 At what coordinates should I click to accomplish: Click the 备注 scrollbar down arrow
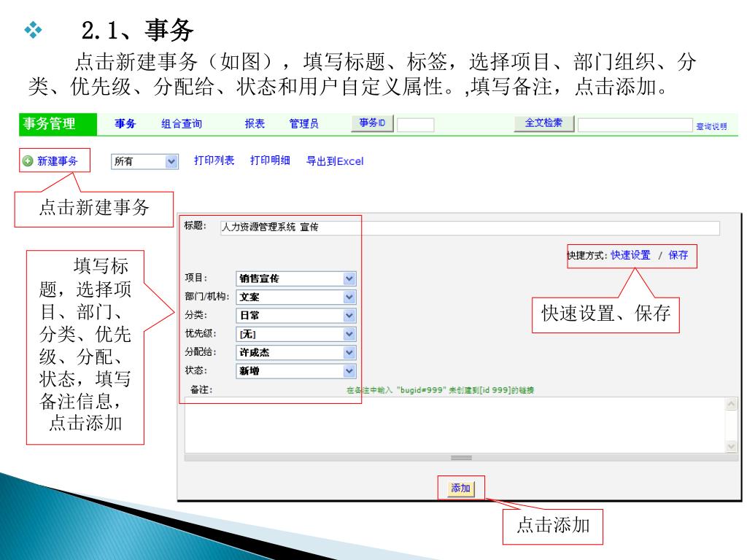731,447
